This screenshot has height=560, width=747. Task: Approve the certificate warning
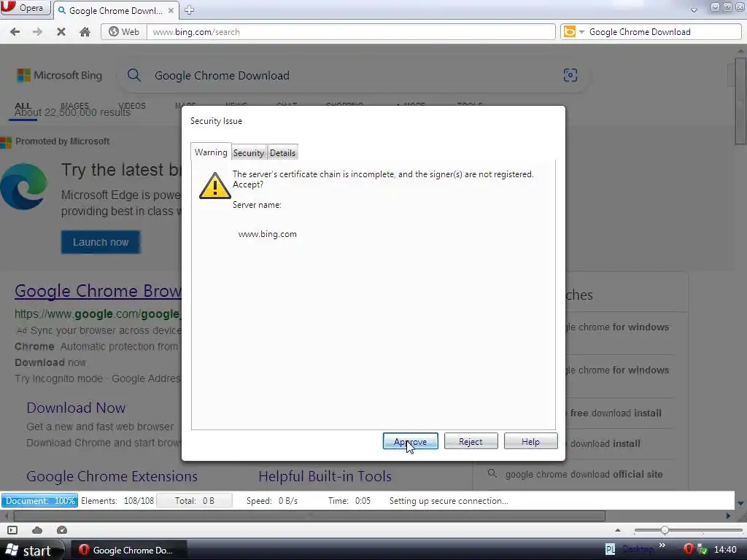[x=410, y=441]
